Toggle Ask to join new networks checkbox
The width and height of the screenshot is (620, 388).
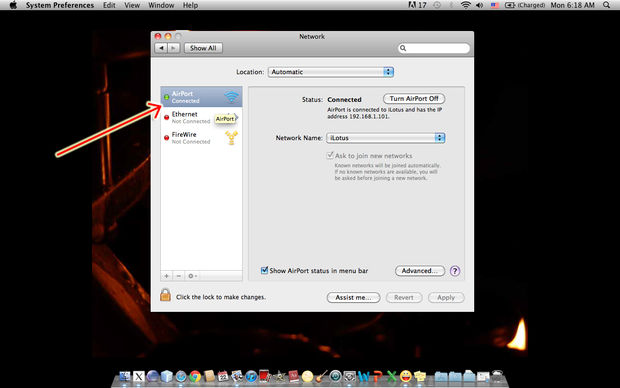coord(330,155)
